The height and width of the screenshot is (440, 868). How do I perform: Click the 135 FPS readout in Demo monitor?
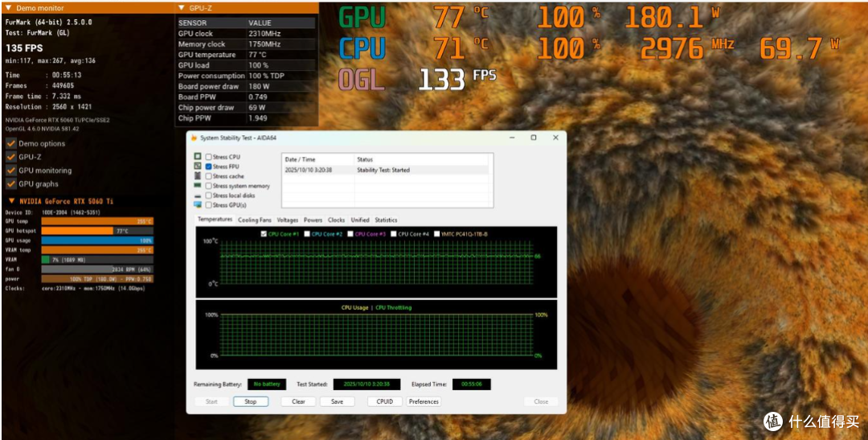tap(24, 48)
